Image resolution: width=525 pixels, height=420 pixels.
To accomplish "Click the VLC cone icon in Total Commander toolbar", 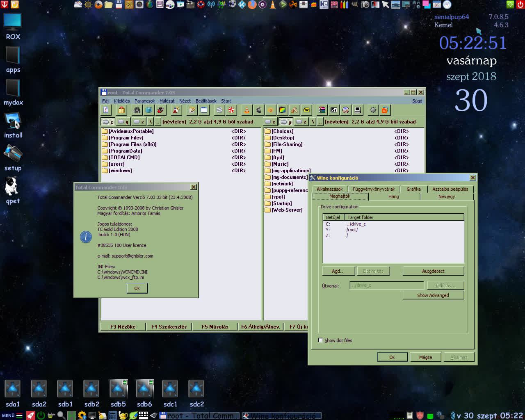I will tap(247, 110).
